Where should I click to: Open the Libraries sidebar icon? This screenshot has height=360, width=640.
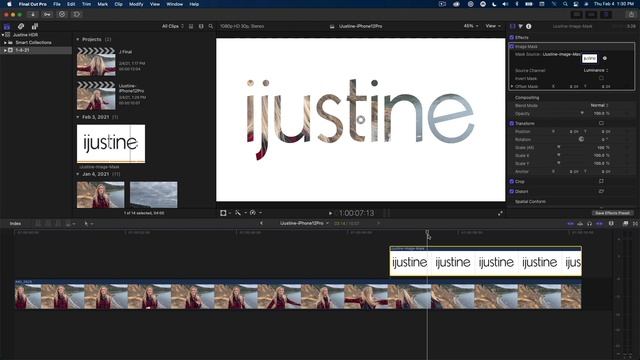pos(7,26)
